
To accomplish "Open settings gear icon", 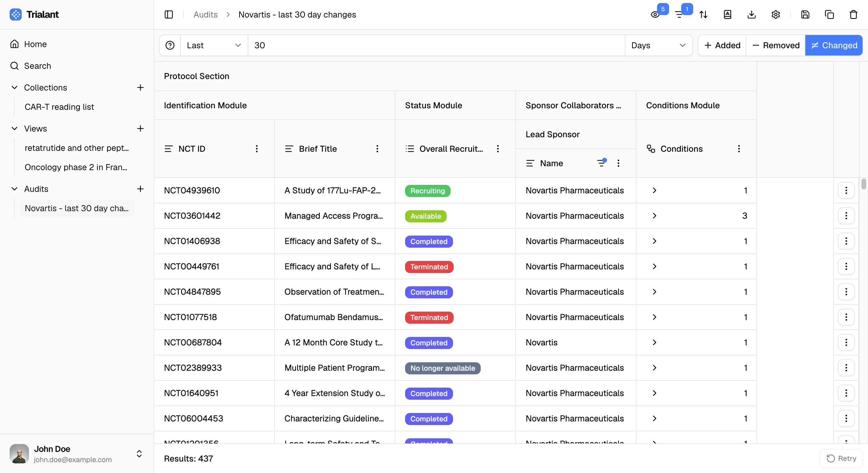I will tap(776, 14).
